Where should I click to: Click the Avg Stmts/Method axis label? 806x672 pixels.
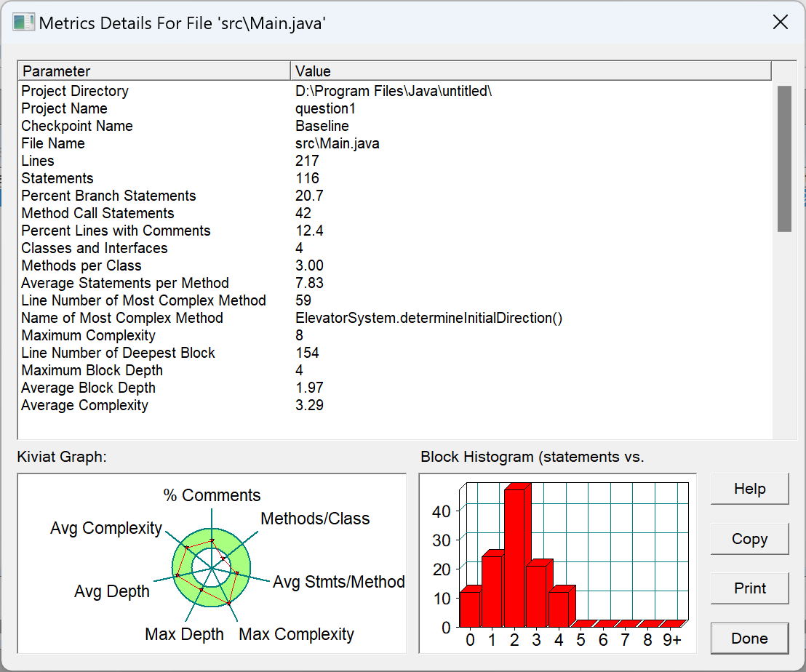coord(339,582)
